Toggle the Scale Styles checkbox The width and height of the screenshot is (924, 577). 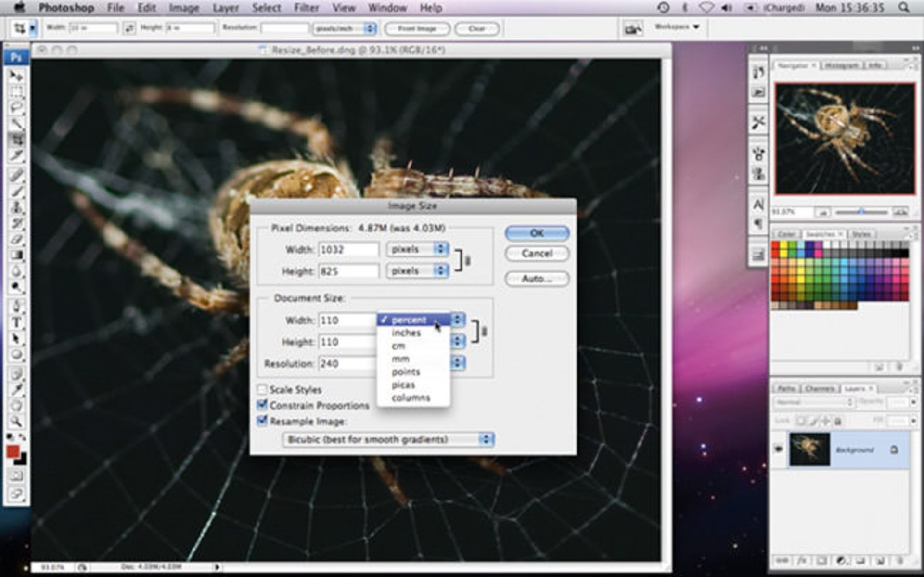262,389
